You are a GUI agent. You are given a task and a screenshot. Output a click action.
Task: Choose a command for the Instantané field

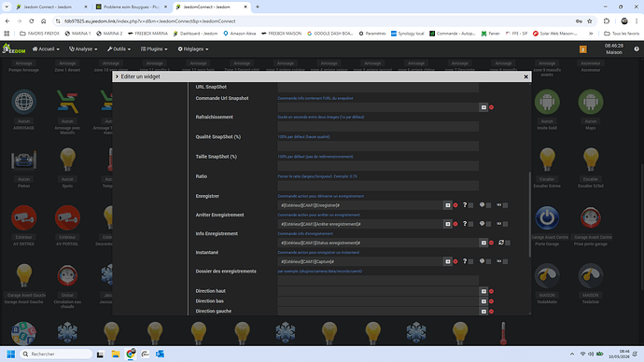click(448, 261)
